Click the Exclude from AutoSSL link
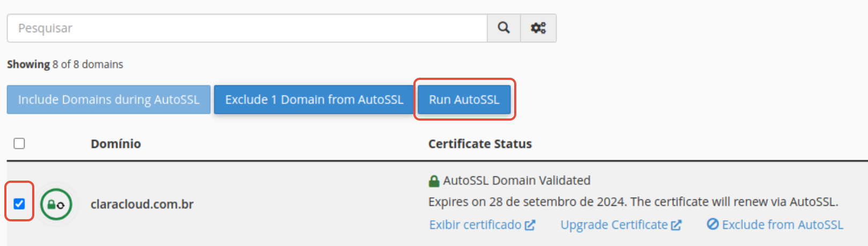 [x=775, y=225]
